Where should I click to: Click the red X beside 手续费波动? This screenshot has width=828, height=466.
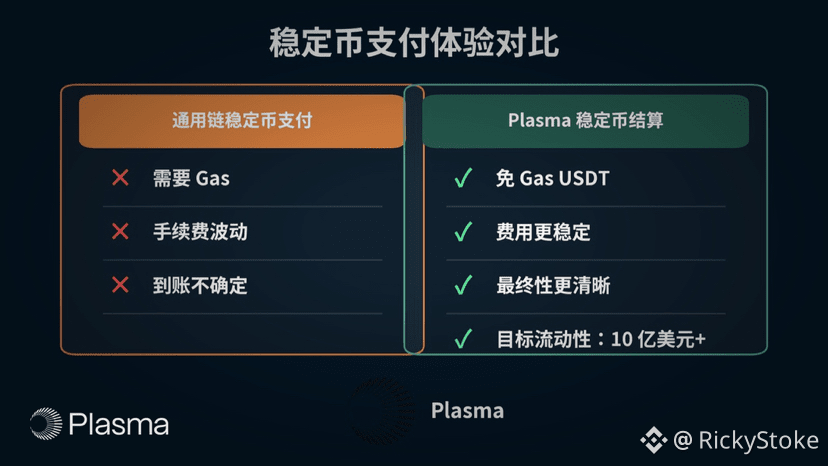pos(120,232)
